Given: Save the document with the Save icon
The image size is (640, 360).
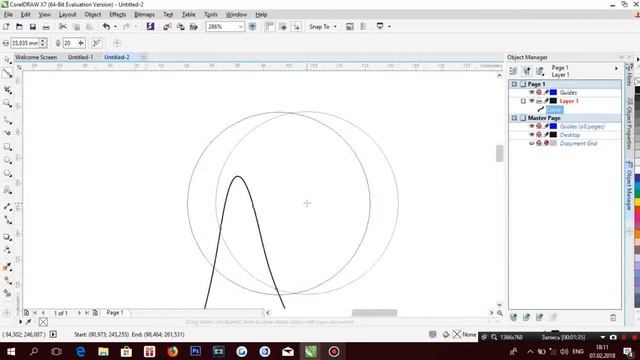Looking at the screenshot, I should tap(33, 27).
